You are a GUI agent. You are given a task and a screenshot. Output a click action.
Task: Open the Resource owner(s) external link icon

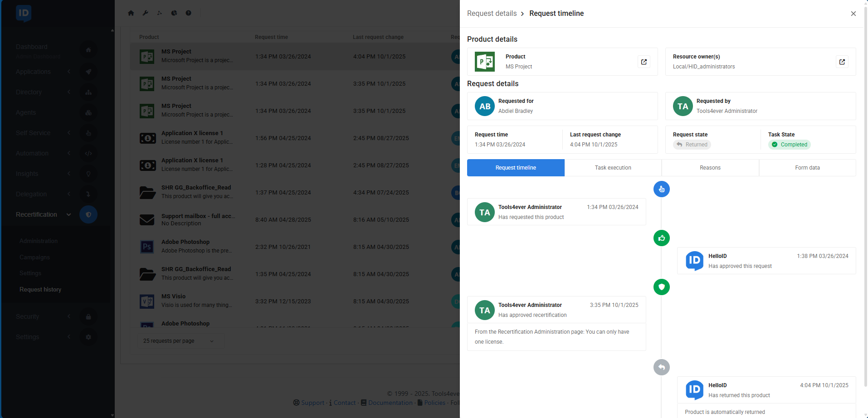[842, 62]
